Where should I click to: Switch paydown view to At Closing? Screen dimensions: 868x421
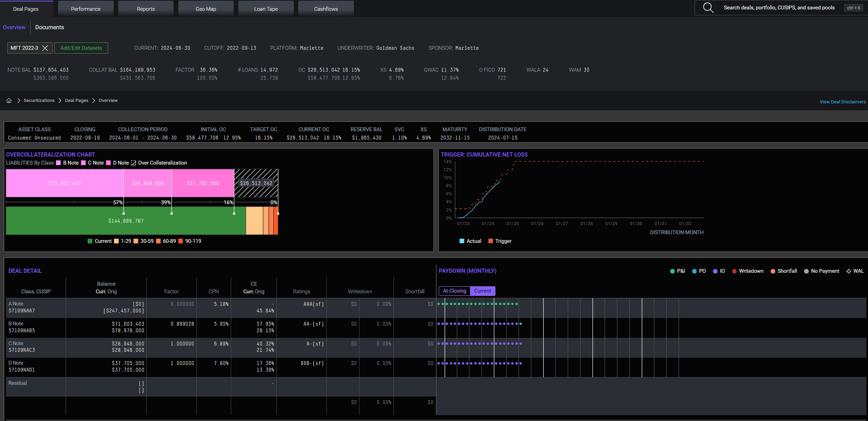(454, 291)
